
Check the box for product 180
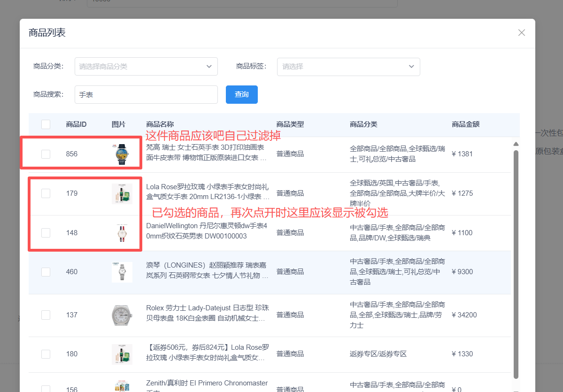pos(46,354)
